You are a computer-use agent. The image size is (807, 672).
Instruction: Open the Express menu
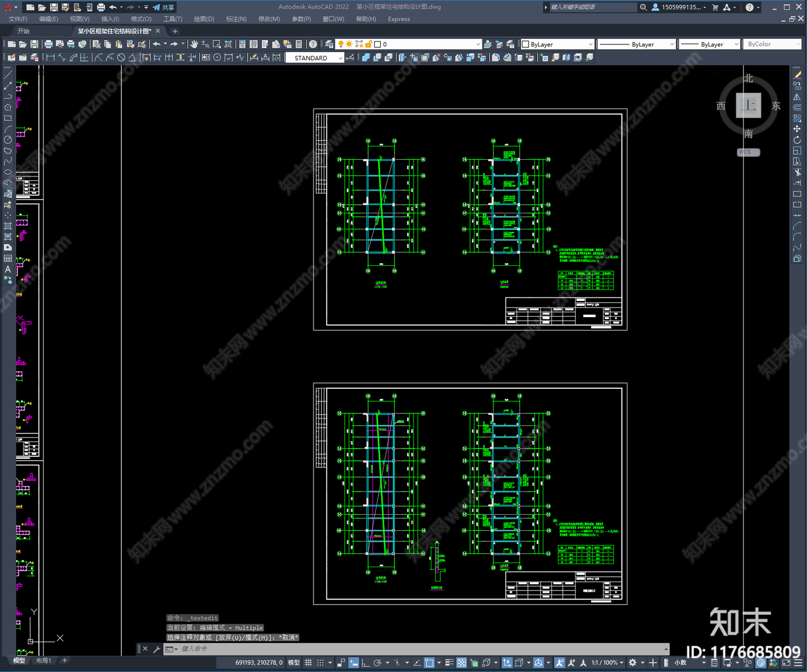[x=399, y=19]
